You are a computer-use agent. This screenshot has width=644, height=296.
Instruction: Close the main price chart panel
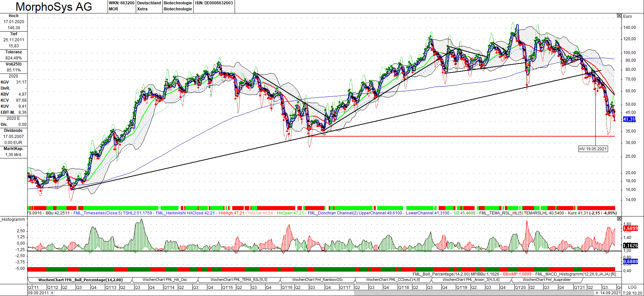point(619,16)
